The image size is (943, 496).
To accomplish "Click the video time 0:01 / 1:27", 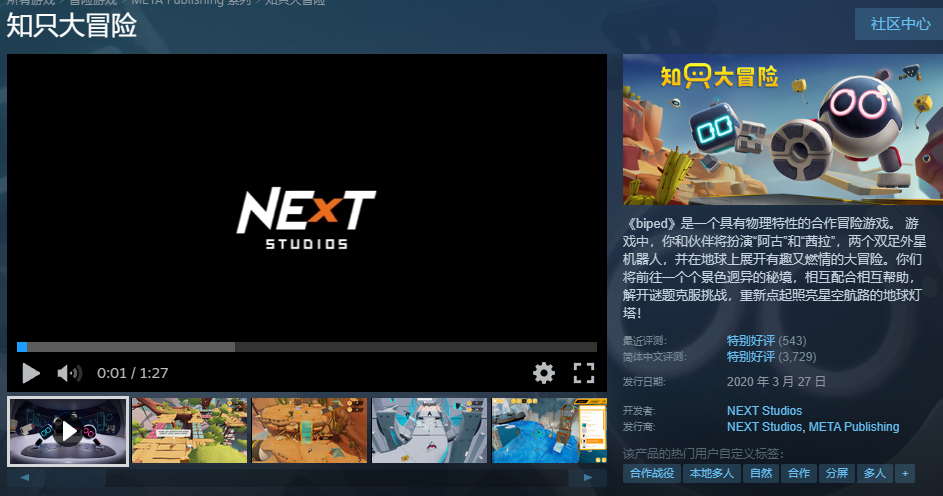I will click(132, 373).
